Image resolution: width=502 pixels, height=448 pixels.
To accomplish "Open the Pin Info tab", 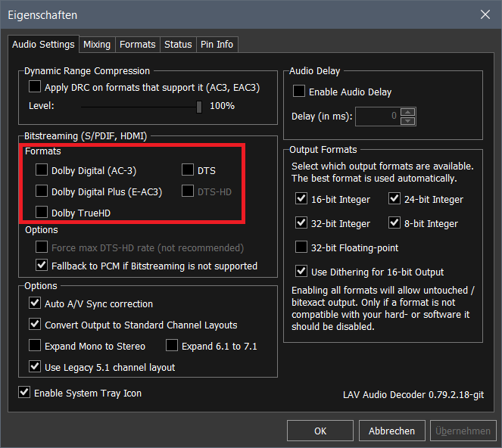I will 217,45.
